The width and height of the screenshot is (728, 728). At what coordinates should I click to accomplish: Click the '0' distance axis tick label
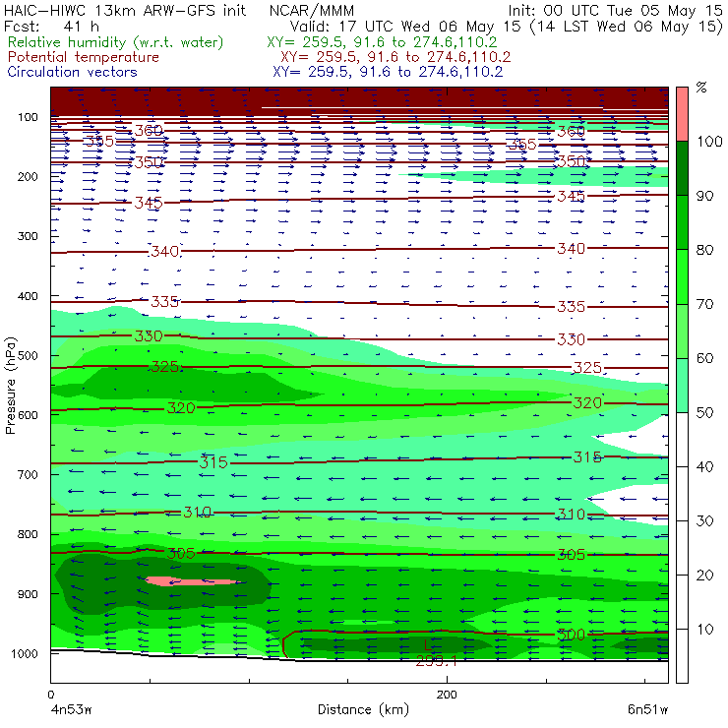[x=50, y=695]
